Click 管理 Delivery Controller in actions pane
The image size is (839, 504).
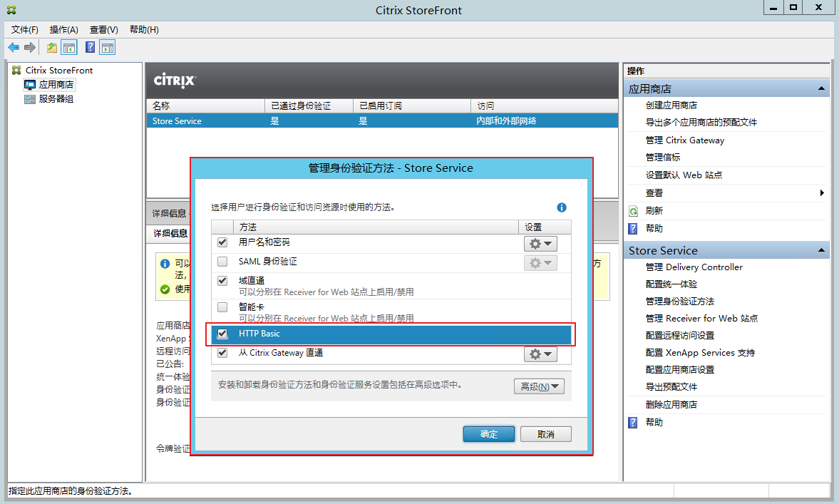point(694,267)
